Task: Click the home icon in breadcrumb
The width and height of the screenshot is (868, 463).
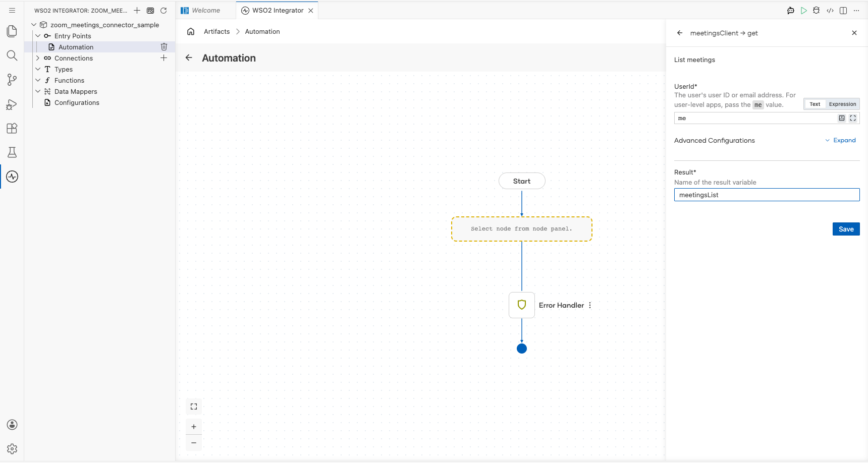Action: [x=191, y=31]
